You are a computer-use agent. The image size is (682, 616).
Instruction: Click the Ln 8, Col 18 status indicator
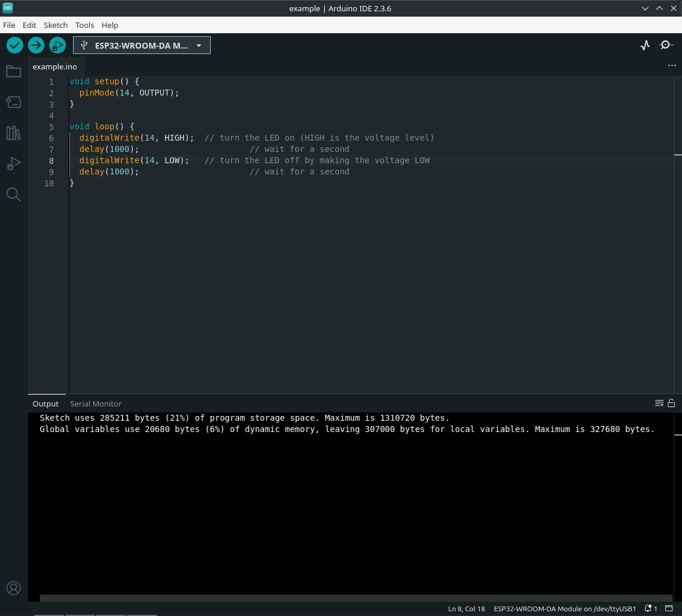pyautogui.click(x=467, y=608)
